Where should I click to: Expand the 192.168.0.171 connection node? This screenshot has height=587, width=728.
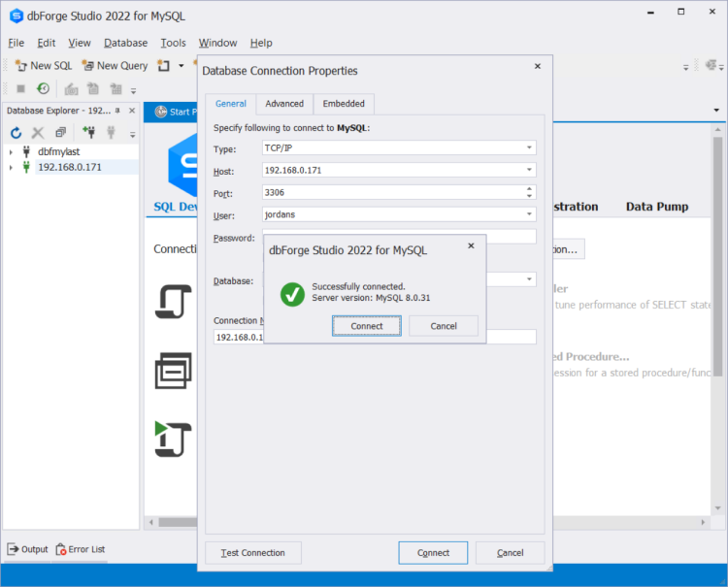[11, 168]
